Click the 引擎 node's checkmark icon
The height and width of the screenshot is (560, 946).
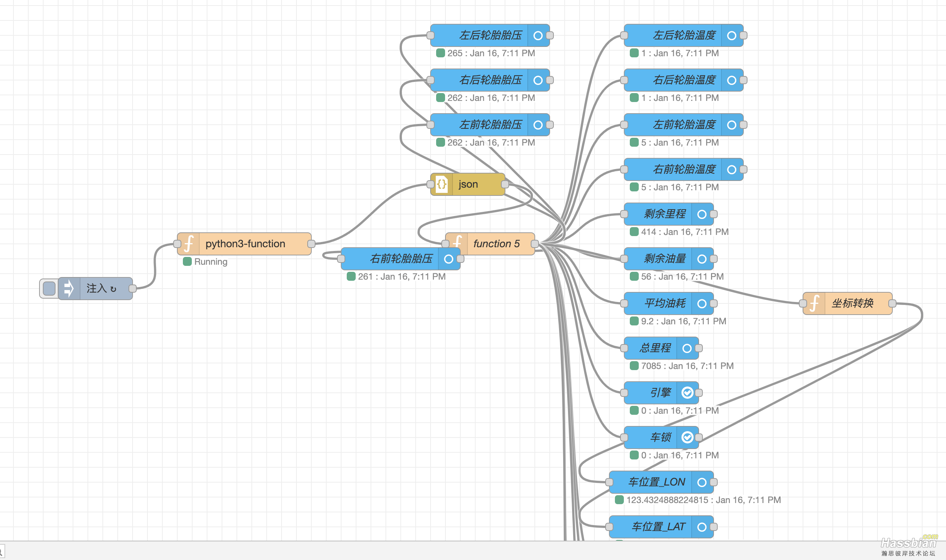click(687, 393)
